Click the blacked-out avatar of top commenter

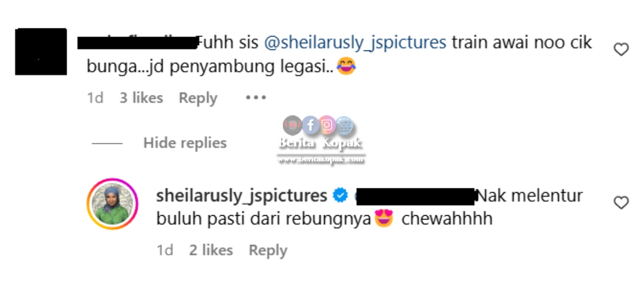pos(41,52)
